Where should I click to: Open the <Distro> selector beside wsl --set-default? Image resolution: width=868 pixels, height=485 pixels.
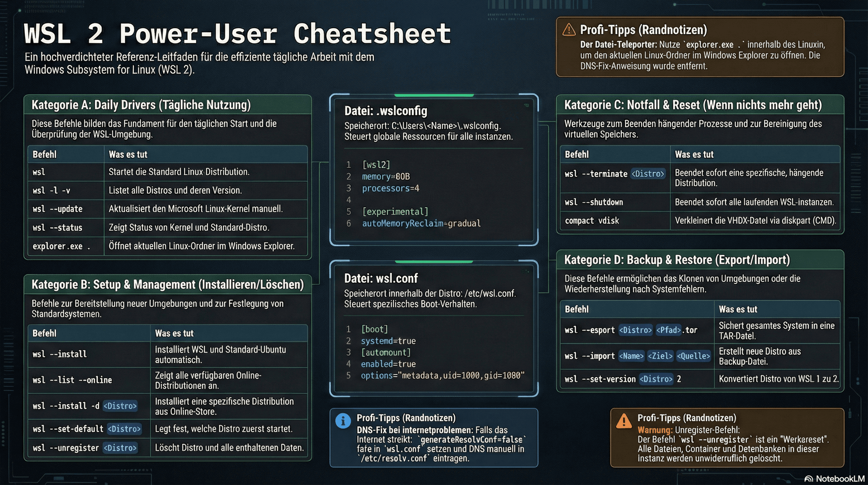coord(125,428)
